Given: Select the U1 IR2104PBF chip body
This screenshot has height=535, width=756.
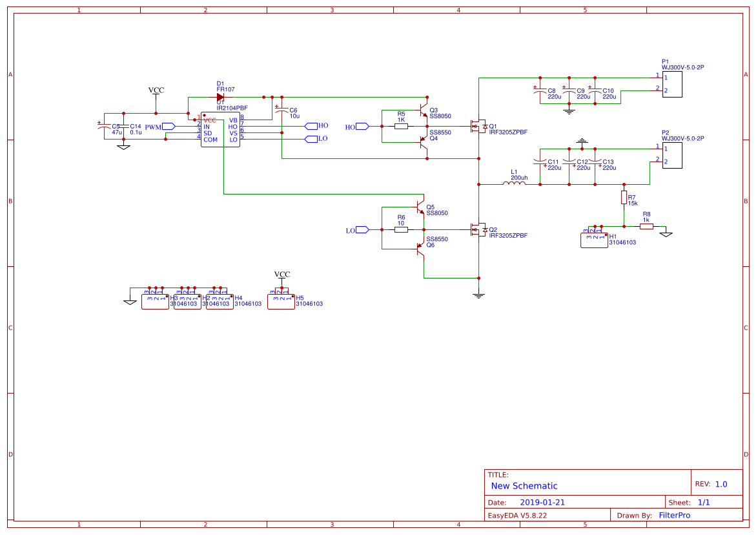Looking at the screenshot, I should (x=220, y=131).
